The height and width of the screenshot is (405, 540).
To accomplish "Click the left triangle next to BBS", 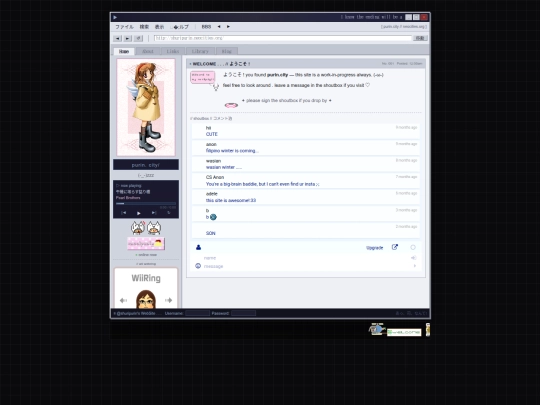I will 219,27.
